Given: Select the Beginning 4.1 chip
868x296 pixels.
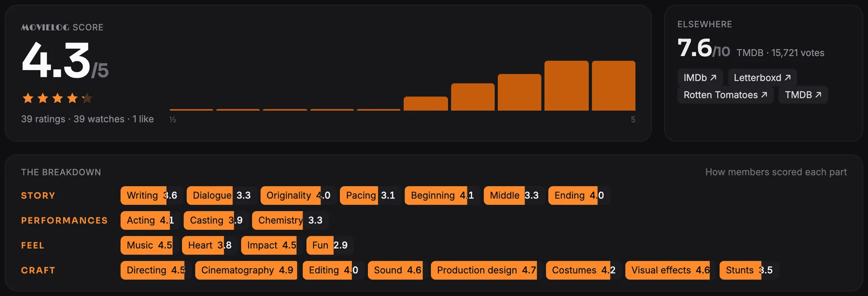Looking at the screenshot, I should (x=442, y=196).
